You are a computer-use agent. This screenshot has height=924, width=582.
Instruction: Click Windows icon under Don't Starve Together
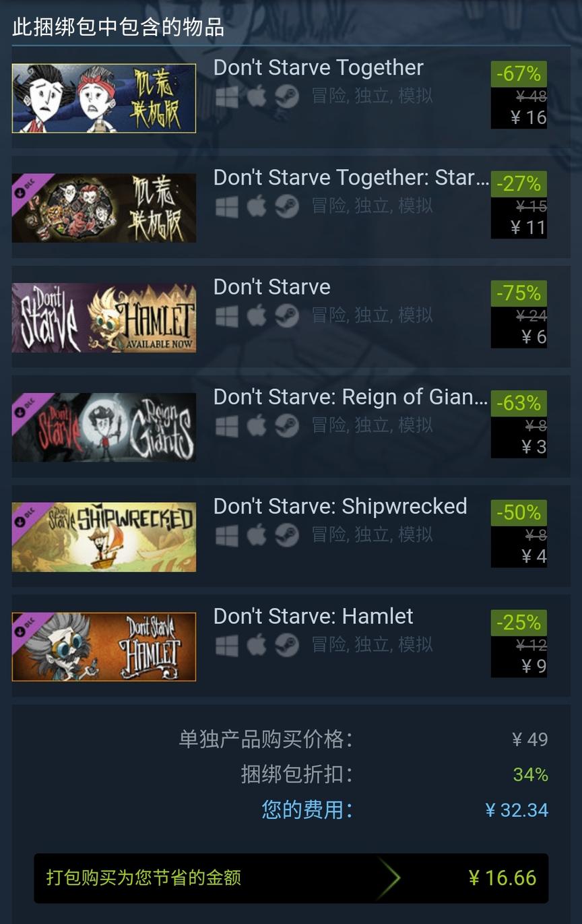226,96
